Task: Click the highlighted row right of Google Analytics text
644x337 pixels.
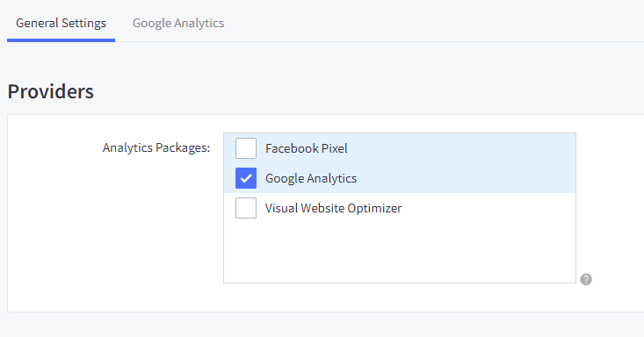Action: (467, 178)
